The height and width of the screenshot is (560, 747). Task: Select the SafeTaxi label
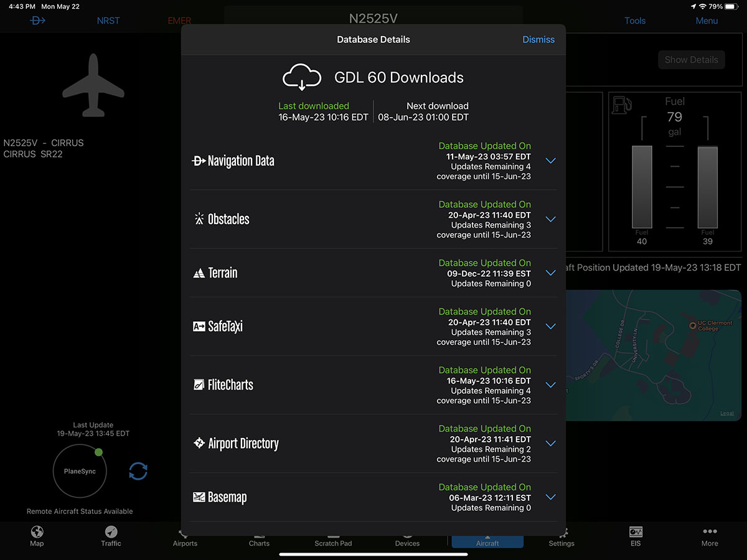tap(225, 326)
